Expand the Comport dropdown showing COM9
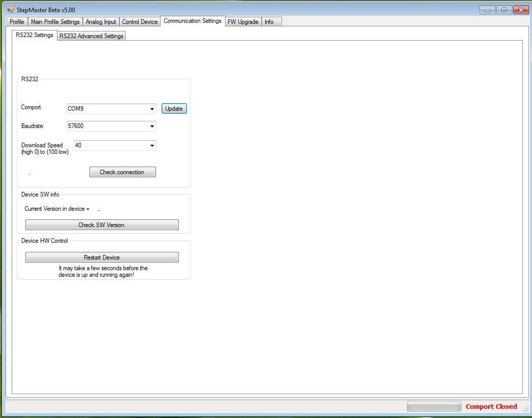The width and height of the screenshot is (532, 418). pyautogui.click(x=111, y=109)
